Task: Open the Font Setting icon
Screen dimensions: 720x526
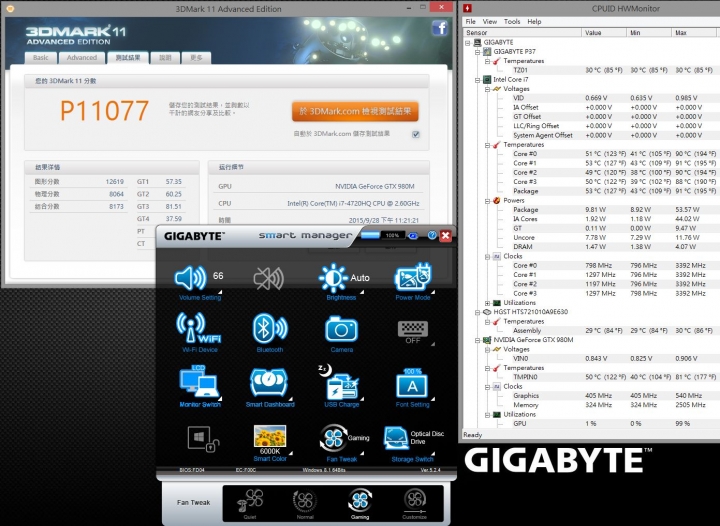Action: [412, 384]
